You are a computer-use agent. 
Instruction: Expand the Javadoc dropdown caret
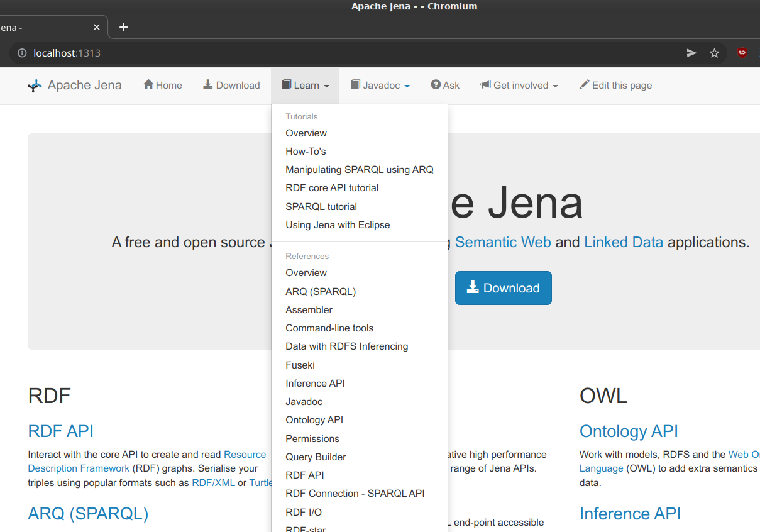[x=407, y=86]
